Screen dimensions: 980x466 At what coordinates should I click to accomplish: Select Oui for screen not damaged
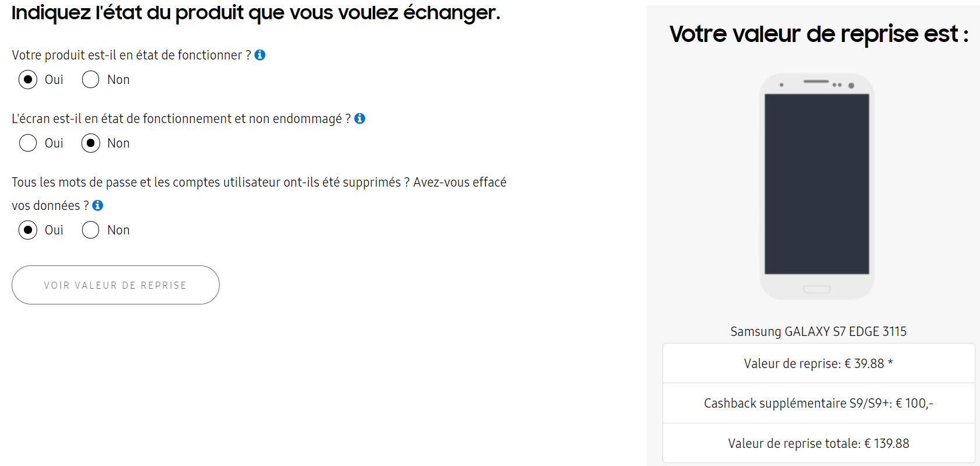(28, 143)
